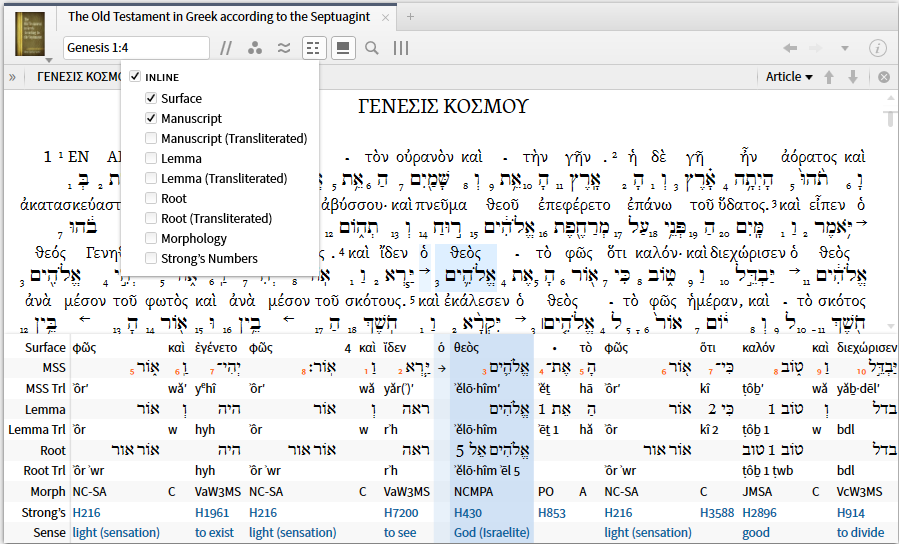Viewport: 899px width, 544px height.
Task: Close the Septuagint resource tab
Action: pyautogui.click(x=386, y=17)
